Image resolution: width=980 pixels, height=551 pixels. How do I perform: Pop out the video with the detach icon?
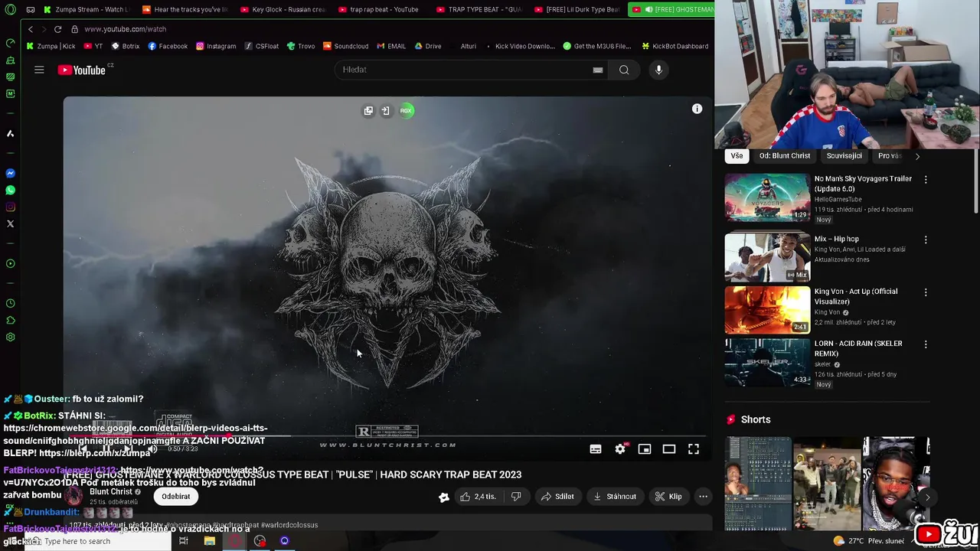click(x=368, y=111)
